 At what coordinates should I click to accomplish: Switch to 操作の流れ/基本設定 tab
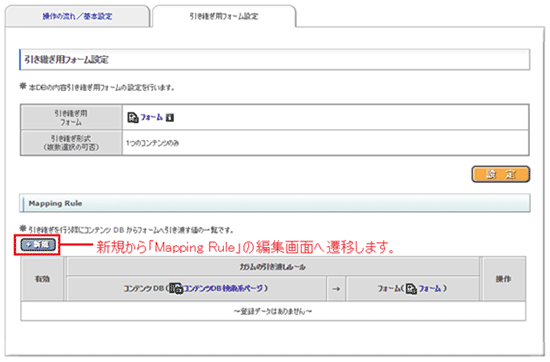78,16
